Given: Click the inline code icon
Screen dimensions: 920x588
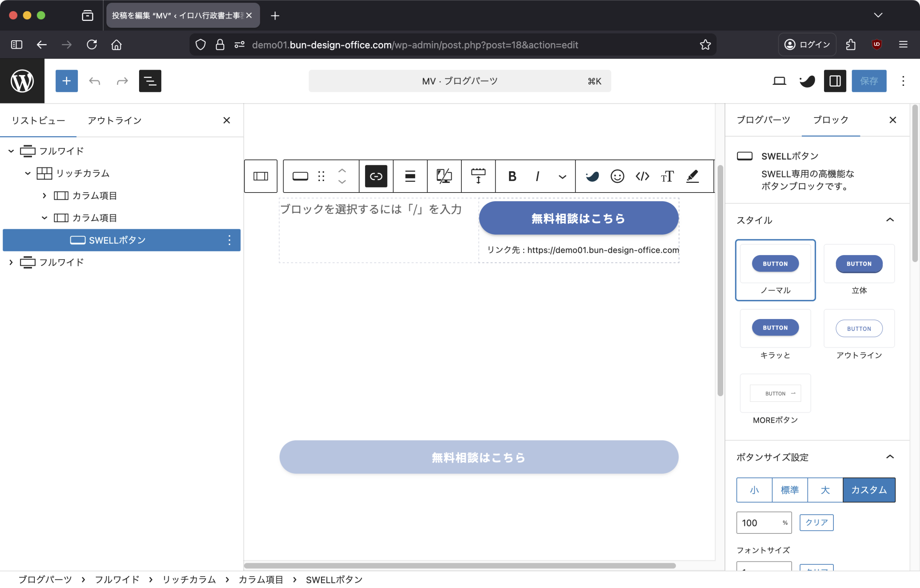Looking at the screenshot, I should pyautogui.click(x=642, y=176).
